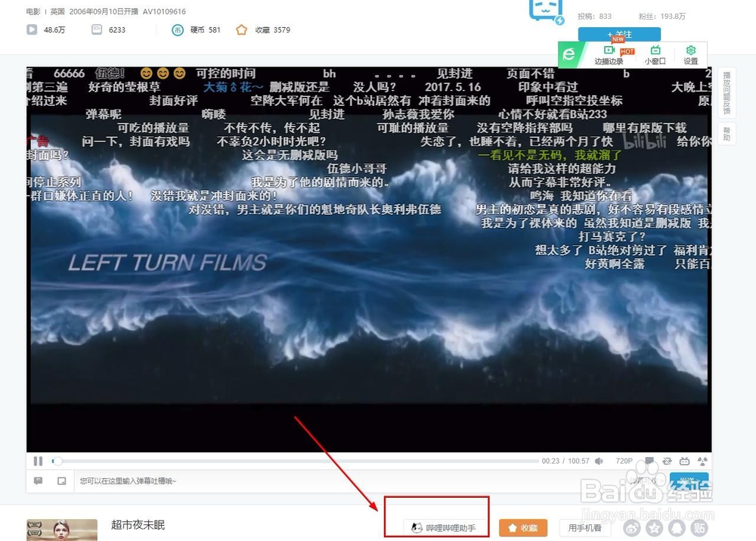Click the green e browser extension icon

(569, 54)
